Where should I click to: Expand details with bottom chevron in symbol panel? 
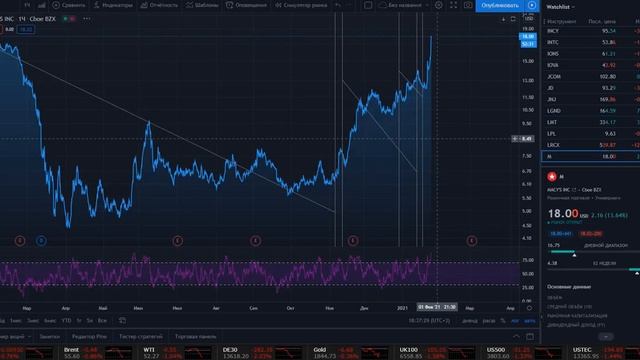coord(606,337)
